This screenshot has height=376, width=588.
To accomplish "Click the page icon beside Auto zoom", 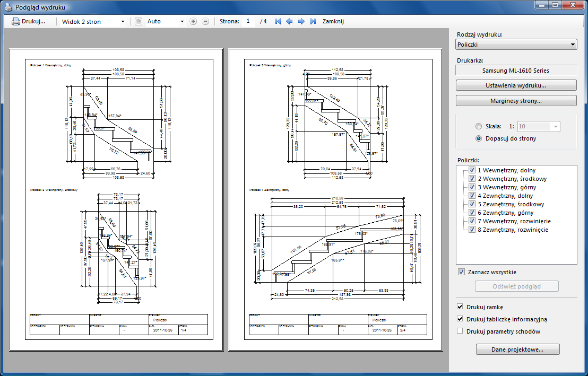I will (139, 22).
